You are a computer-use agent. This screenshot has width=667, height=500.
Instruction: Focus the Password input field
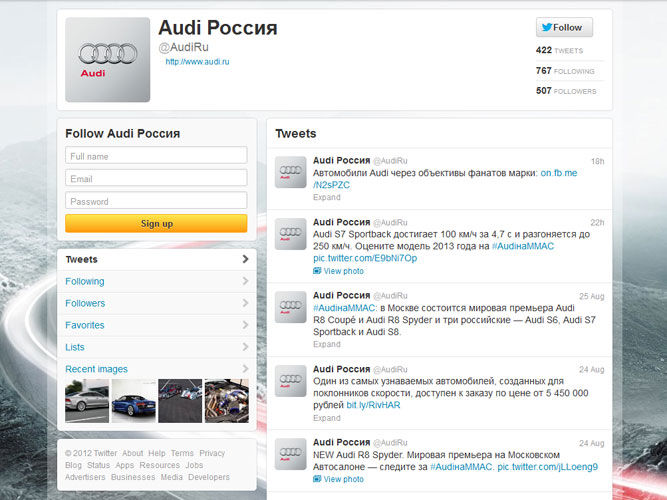(x=156, y=200)
